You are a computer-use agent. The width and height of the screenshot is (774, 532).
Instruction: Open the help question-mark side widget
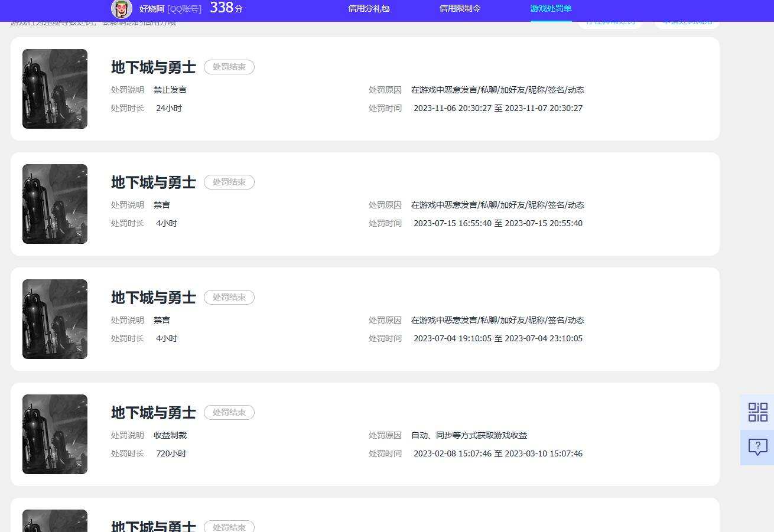(x=757, y=448)
